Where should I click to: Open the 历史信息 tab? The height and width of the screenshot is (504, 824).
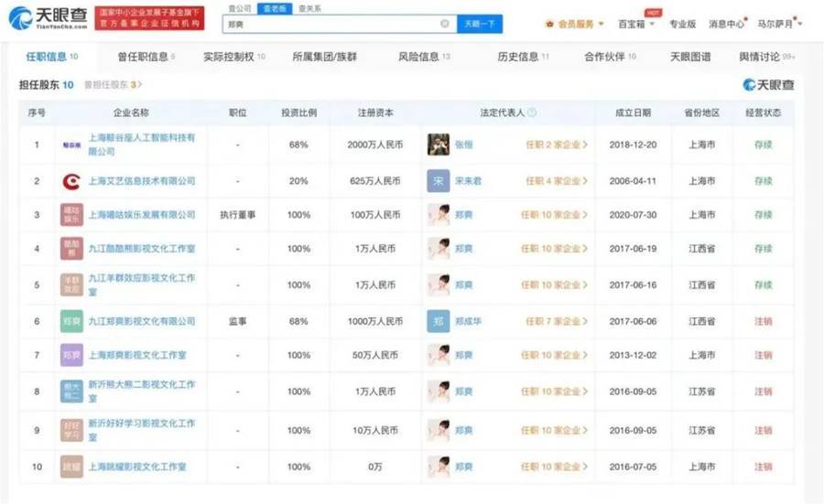pyautogui.click(x=524, y=57)
